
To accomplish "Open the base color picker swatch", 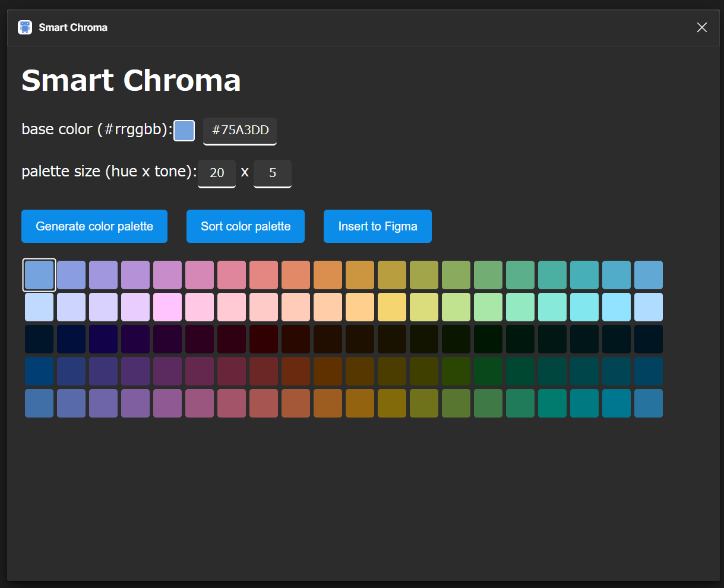I will point(184,131).
